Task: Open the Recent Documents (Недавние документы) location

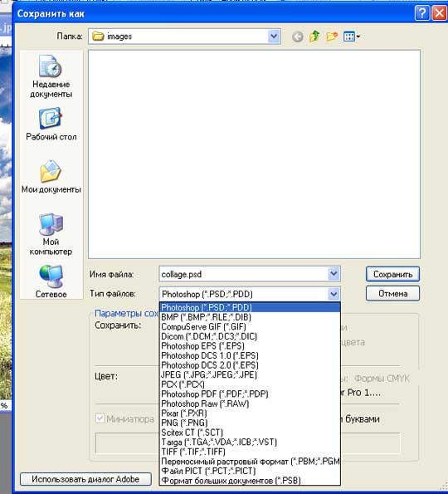Action: point(51,76)
